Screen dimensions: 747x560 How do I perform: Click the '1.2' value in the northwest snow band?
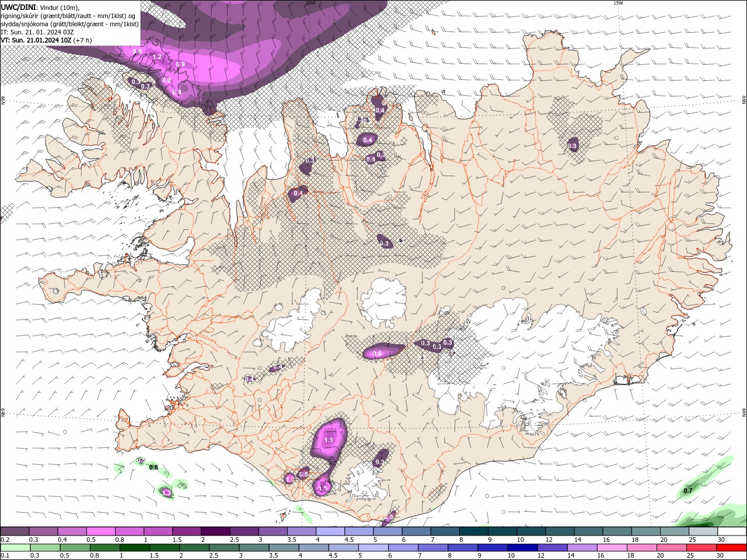(157, 57)
